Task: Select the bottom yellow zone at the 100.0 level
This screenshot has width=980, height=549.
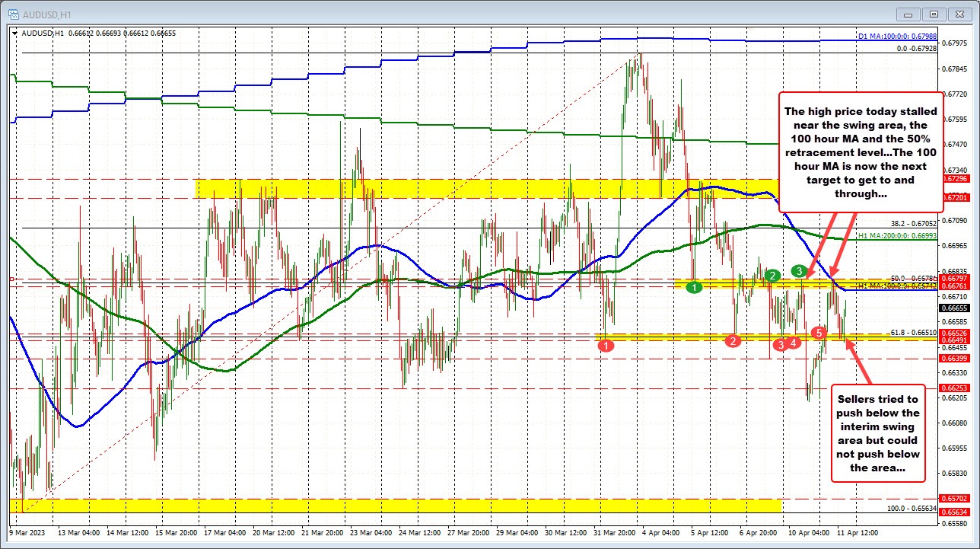Action: pyautogui.click(x=380, y=506)
